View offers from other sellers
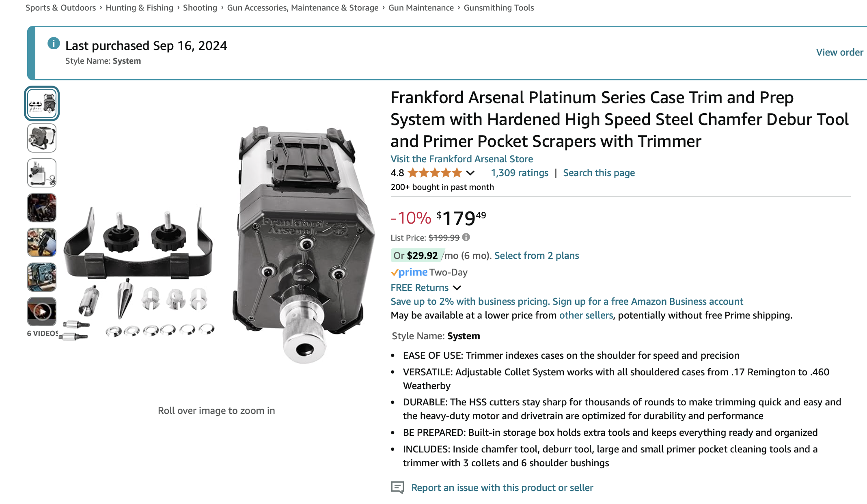The width and height of the screenshot is (867, 504). click(586, 315)
